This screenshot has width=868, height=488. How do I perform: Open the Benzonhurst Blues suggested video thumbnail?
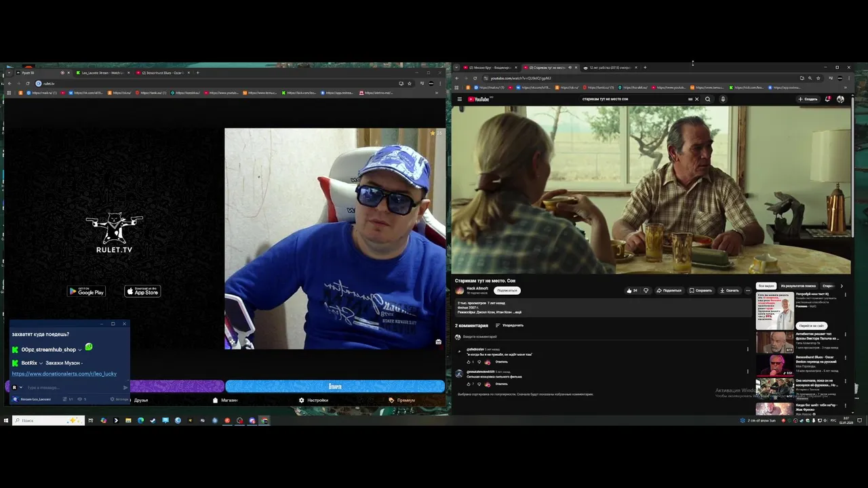click(774, 365)
